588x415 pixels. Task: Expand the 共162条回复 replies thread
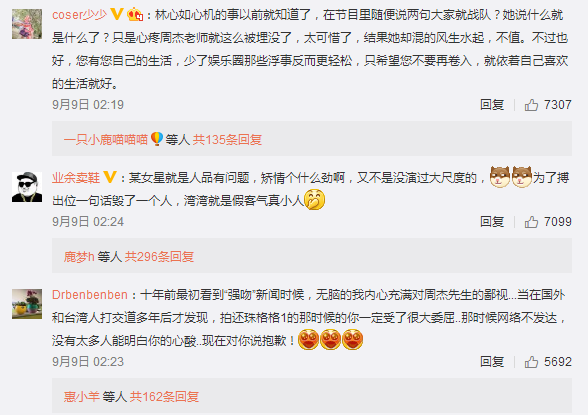click(x=164, y=397)
